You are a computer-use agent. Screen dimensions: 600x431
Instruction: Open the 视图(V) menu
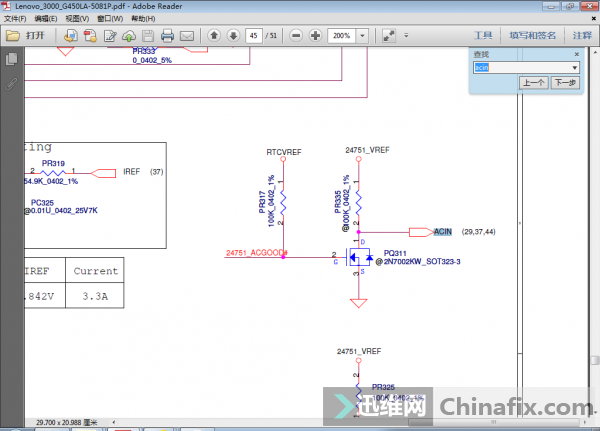pos(77,19)
